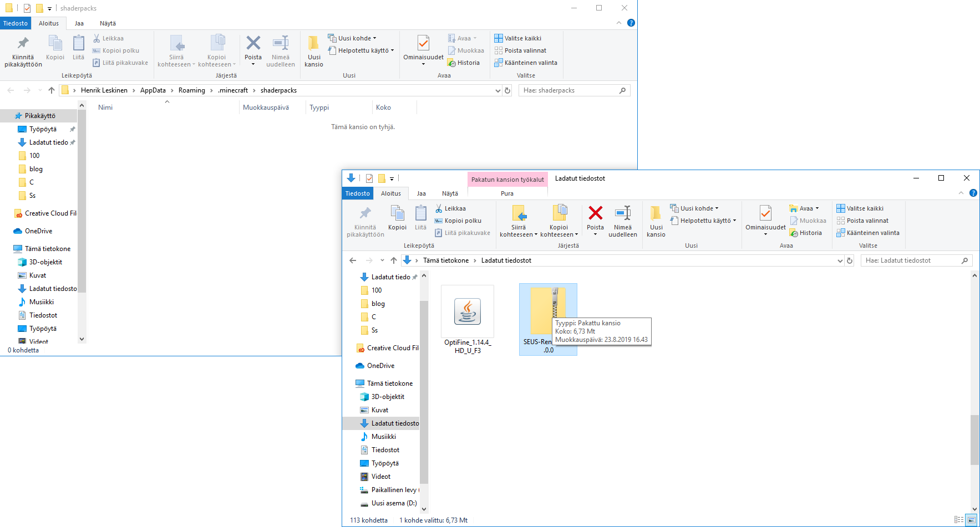980x527 pixels.
Task: Open Tiedosto tab in shaderpacks window
Action: tap(16, 23)
